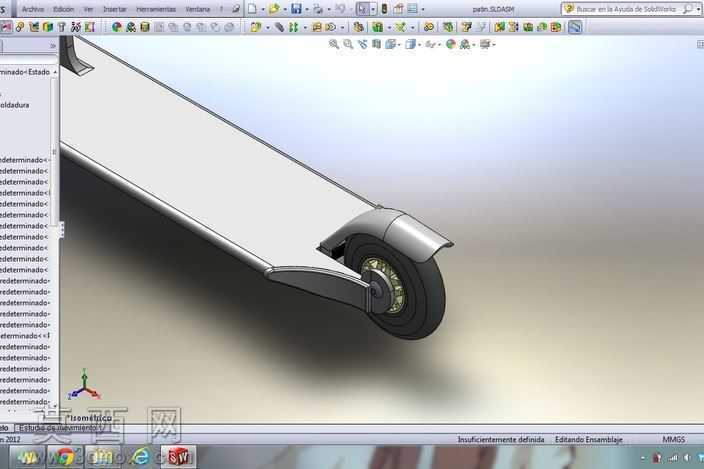Image resolution: width=704 pixels, height=469 pixels.
Task: Click the Zoom to Area magnifier icon
Action: (x=348, y=44)
